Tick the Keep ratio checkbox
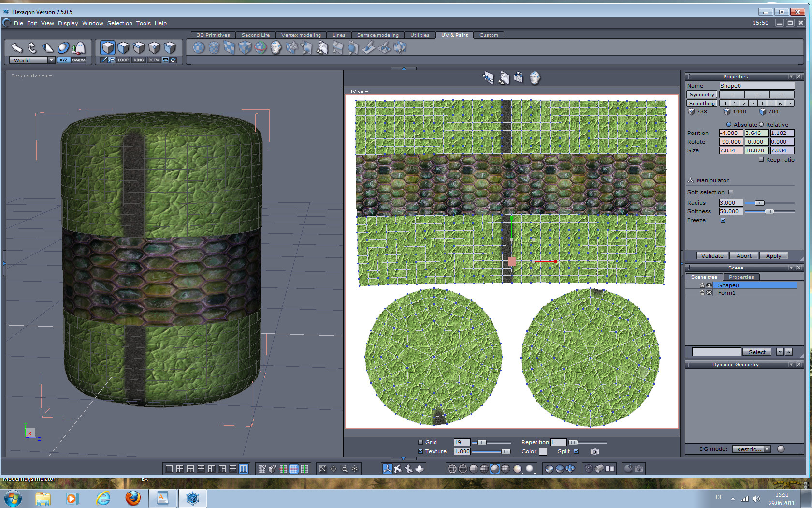The image size is (812, 508). click(x=761, y=159)
